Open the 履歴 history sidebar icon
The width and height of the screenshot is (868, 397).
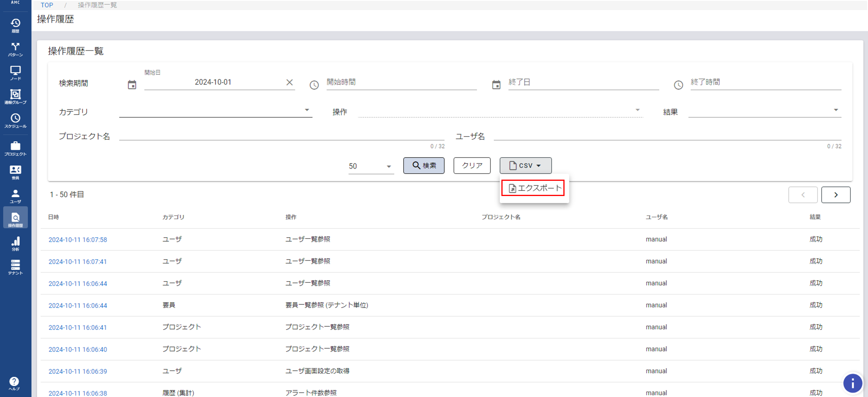click(15, 25)
